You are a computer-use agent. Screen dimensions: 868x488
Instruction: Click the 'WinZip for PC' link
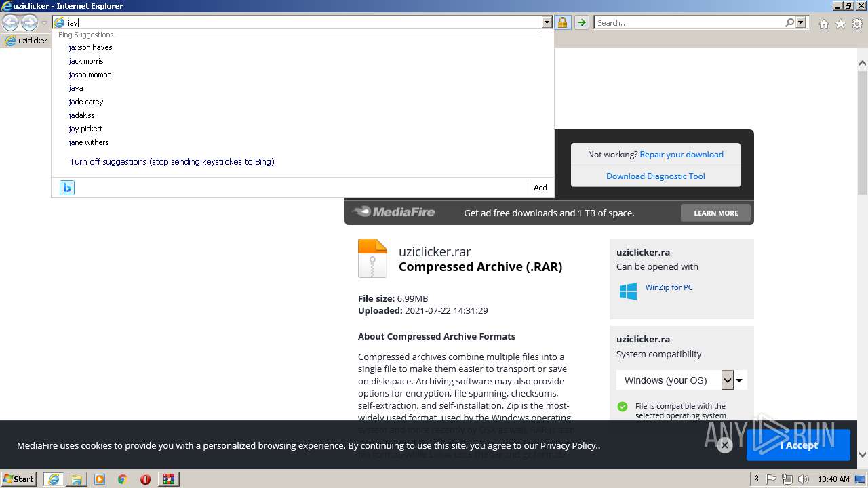point(669,287)
